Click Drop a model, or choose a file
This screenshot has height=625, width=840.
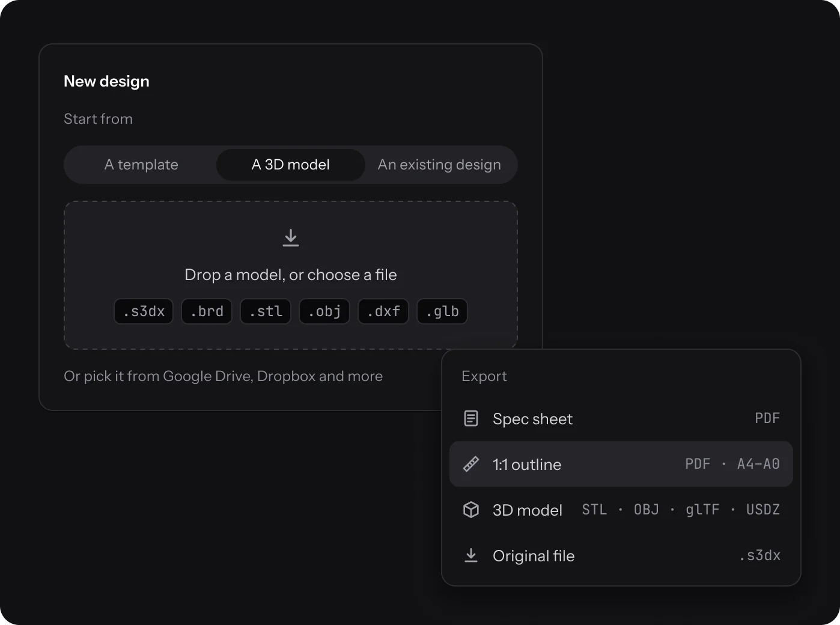pos(291,275)
